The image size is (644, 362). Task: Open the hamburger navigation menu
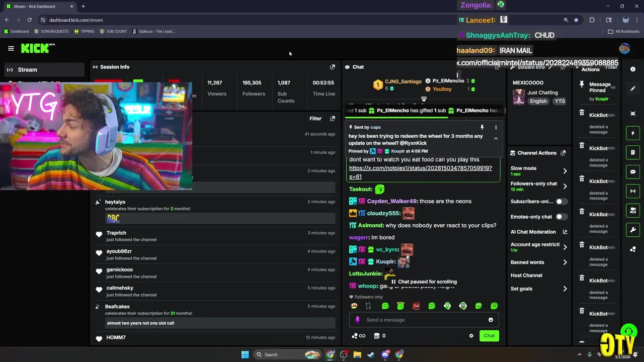click(x=11, y=48)
